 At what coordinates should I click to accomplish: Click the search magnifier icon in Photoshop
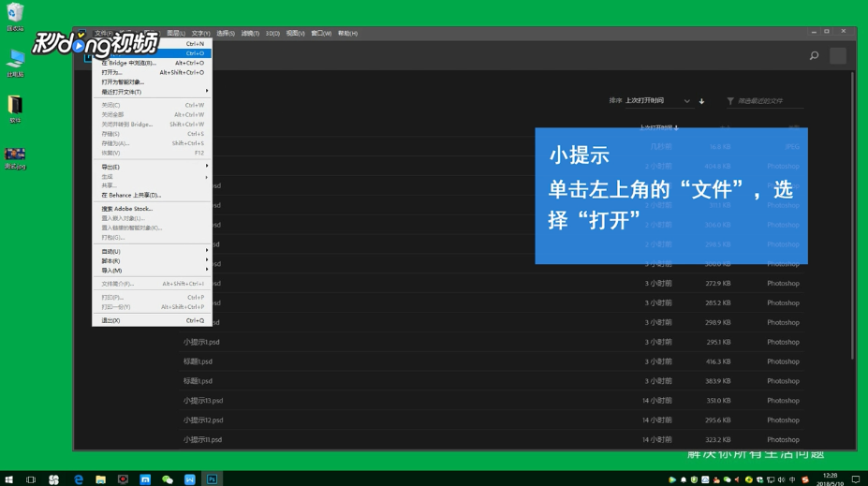click(x=814, y=55)
